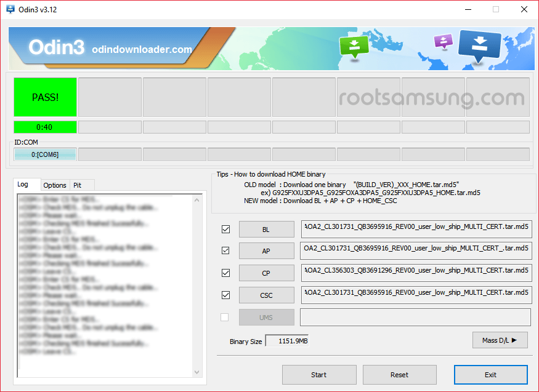Uncheck the CP checkbox

225,273
